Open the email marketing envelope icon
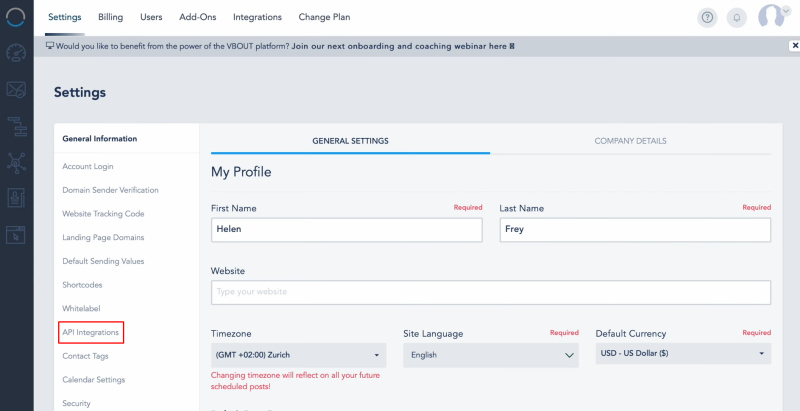This screenshot has width=800, height=411. (x=16, y=89)
